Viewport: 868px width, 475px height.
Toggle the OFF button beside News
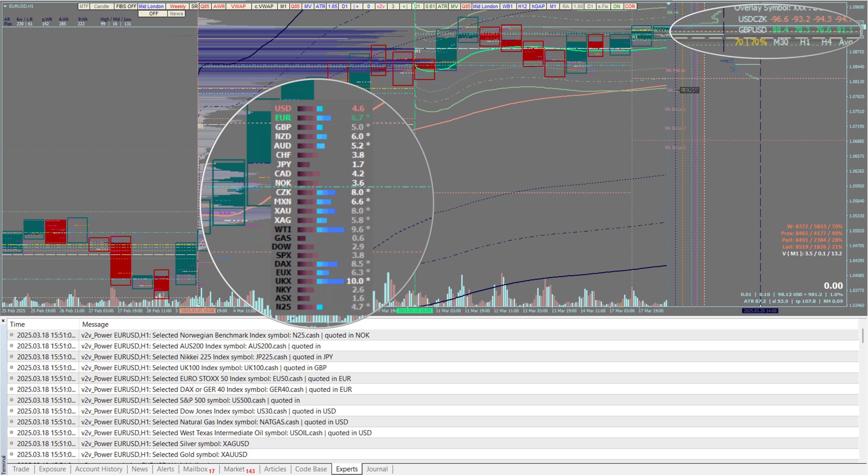[153, 14]
